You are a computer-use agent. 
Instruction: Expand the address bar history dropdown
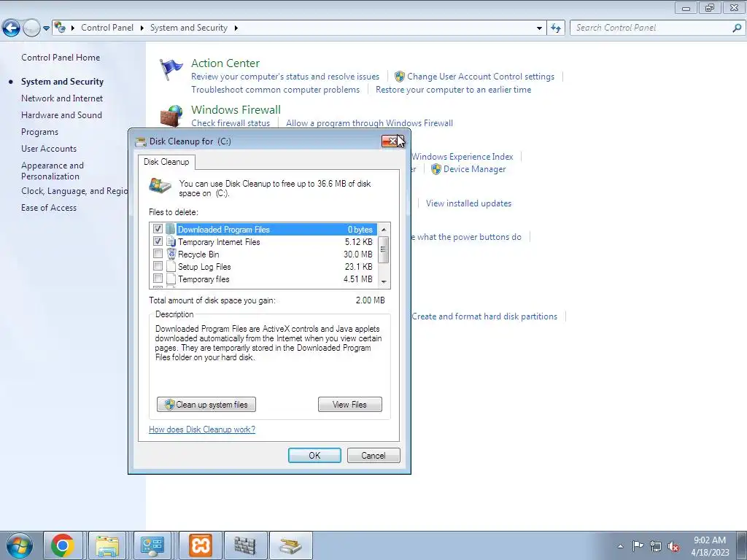pyautogui.click(x=539, y=28)
